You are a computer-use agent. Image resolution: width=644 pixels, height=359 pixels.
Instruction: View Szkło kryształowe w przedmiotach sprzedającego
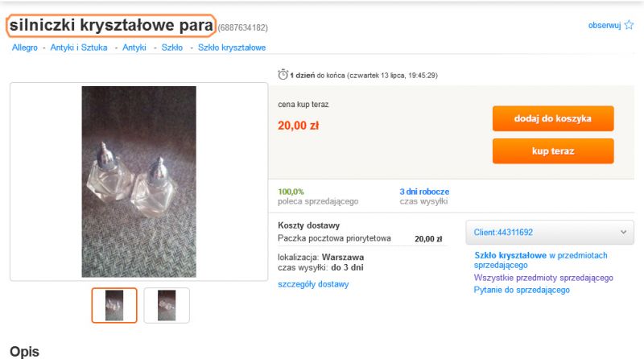[540, 260]
